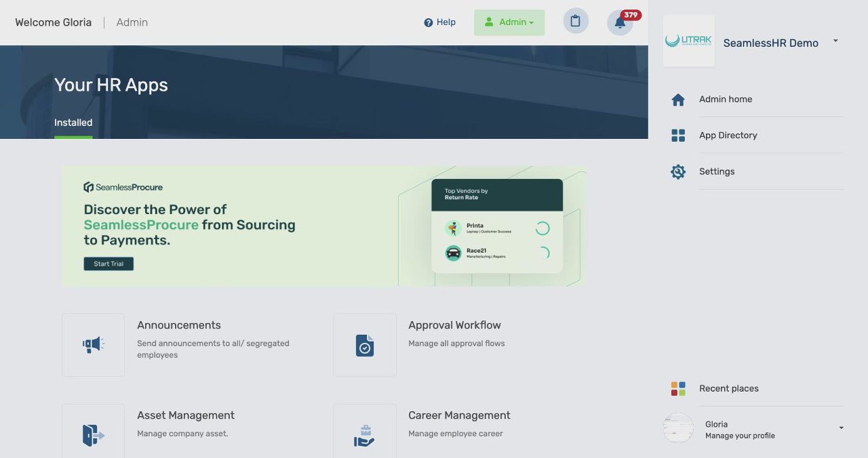Click Manage your profile text
868x458 pixels.
740,436
